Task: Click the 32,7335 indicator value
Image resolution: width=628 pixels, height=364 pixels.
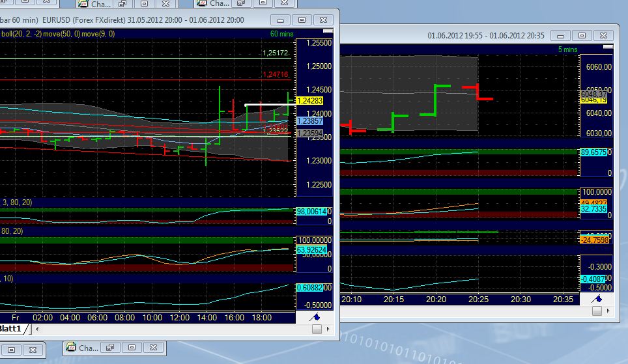Action: click(593, 209)
